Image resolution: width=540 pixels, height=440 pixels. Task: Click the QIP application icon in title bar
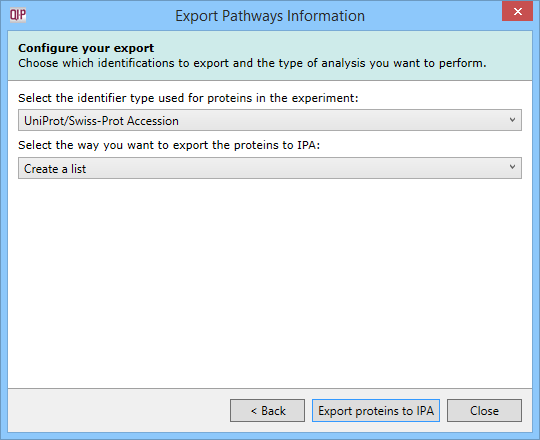(18, 15)
